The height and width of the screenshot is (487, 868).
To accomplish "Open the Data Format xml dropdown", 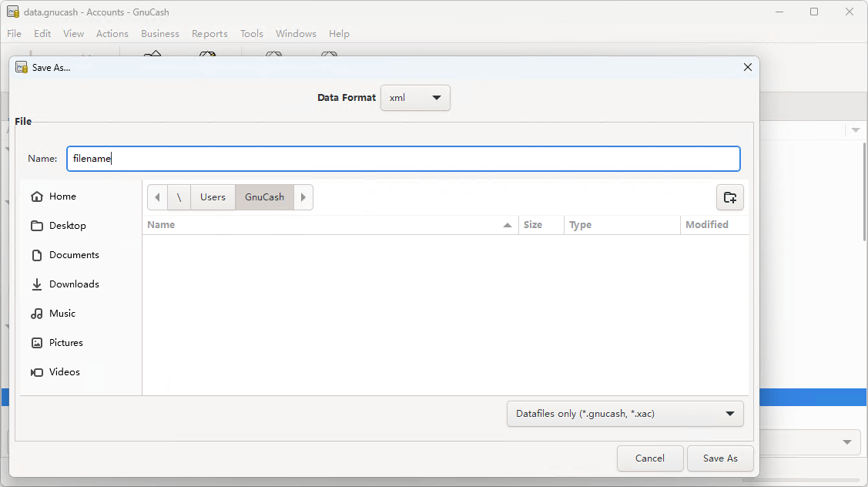I will [415, 98].
